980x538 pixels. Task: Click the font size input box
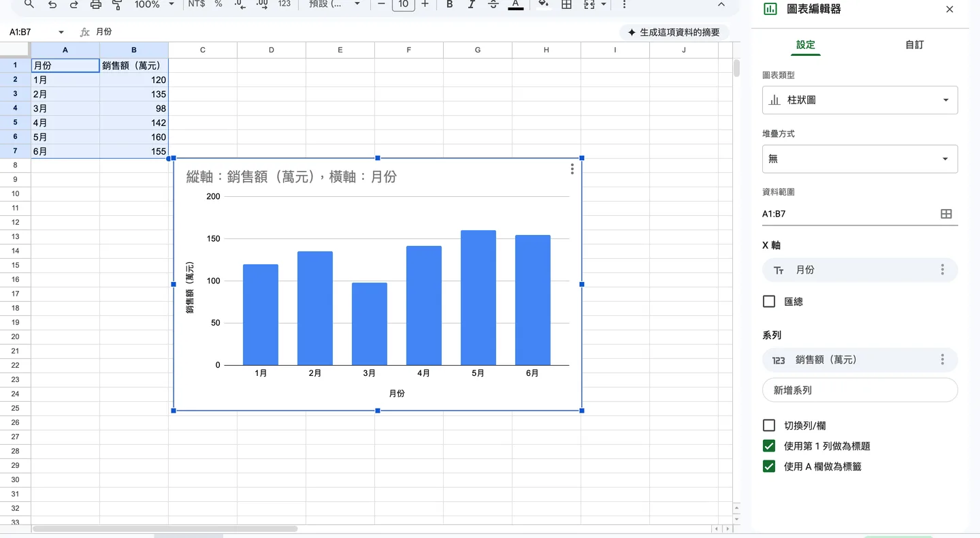404,5
